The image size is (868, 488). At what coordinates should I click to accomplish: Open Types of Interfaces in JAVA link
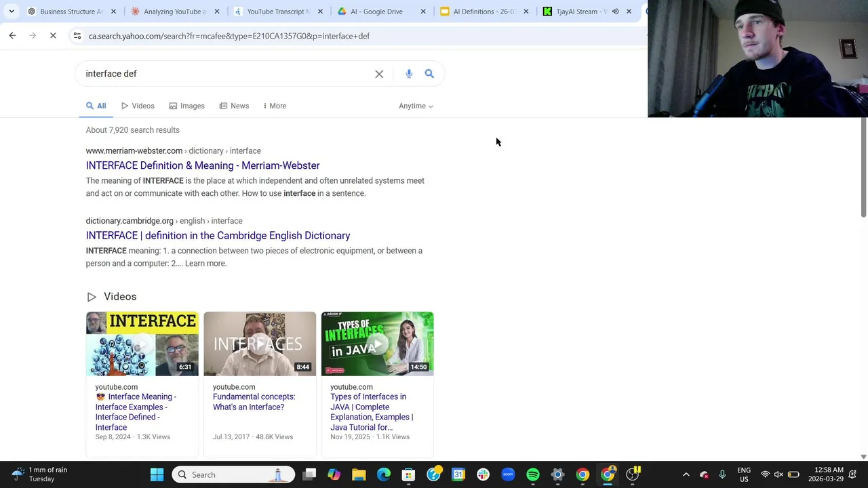[372, 412]
